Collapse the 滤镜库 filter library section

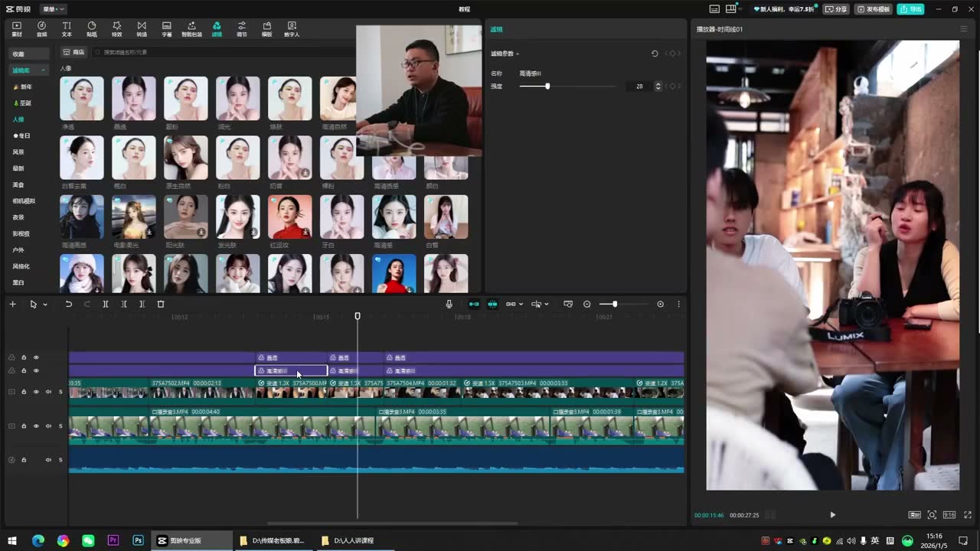[x=44, y=70]
